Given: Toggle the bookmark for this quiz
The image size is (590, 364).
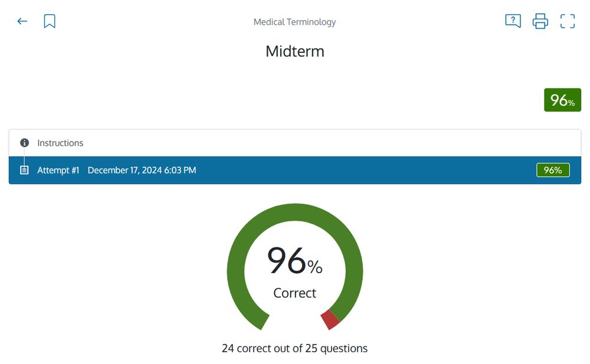Looking at the screenshot, I should 50,20.
